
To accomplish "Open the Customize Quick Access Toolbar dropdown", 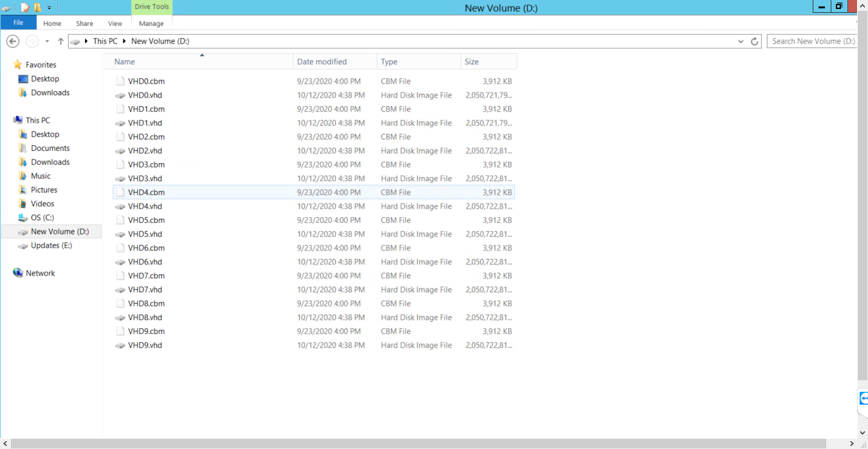I will pos(50,8).
